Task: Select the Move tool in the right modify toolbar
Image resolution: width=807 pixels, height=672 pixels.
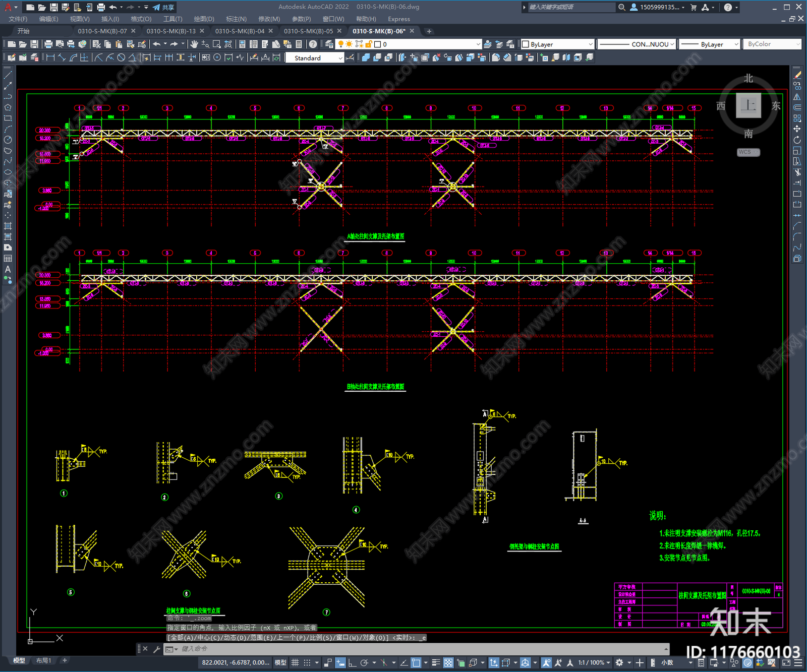Action: 797,129
